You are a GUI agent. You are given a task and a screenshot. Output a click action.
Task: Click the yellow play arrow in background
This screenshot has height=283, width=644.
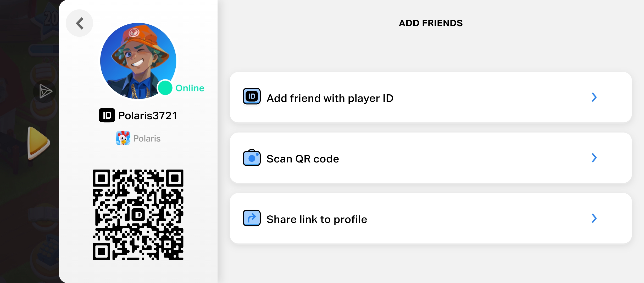(38, 143)
